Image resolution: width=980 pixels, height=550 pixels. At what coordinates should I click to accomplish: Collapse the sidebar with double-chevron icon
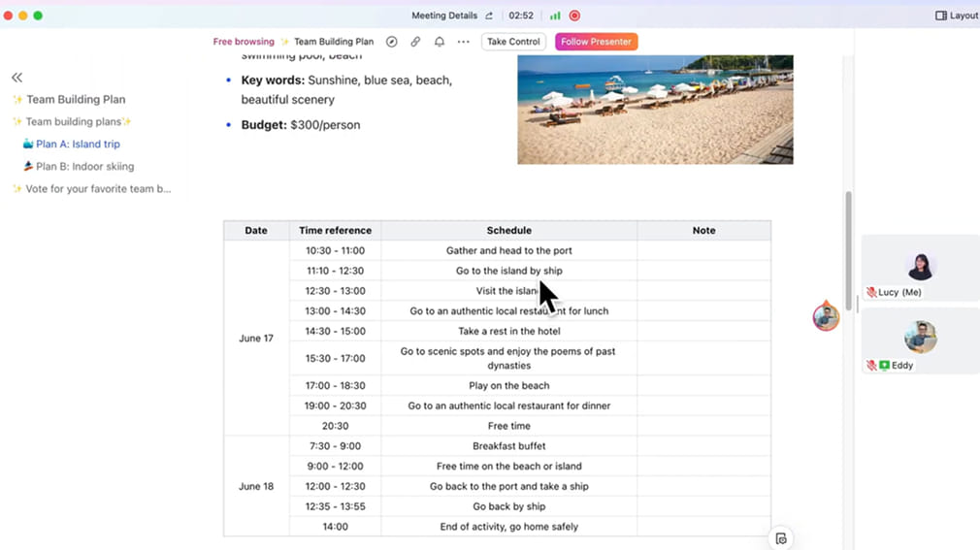[16, 78]
